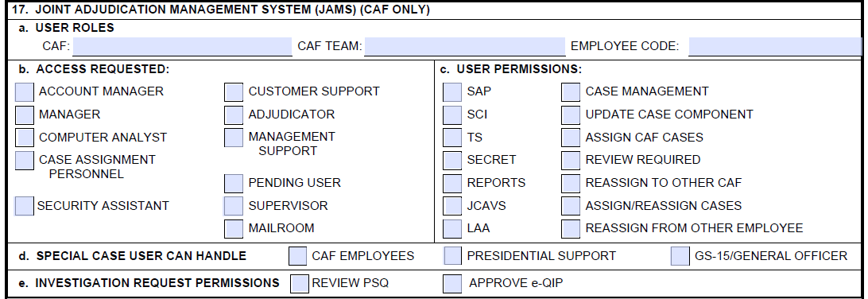Check the Security Assistant box
868x299 pixels.
coord(24,205)
